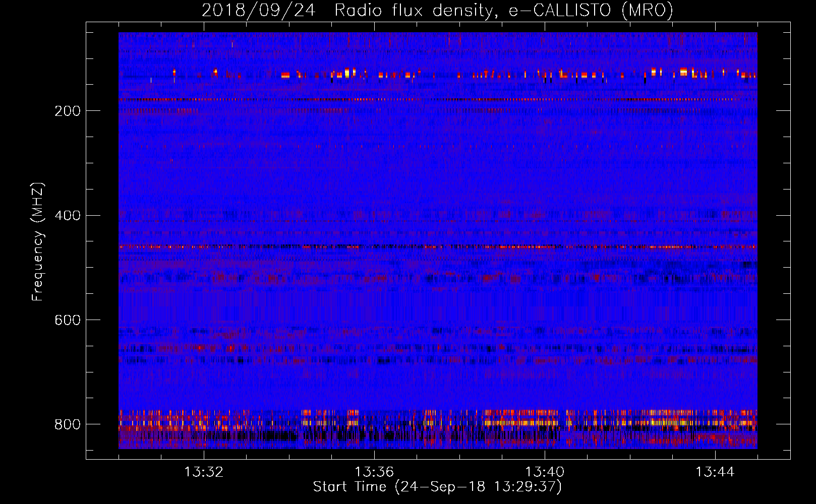Click the '13:32' time tick label
This screenshot has height=504, width=816.
click(204, 472)
